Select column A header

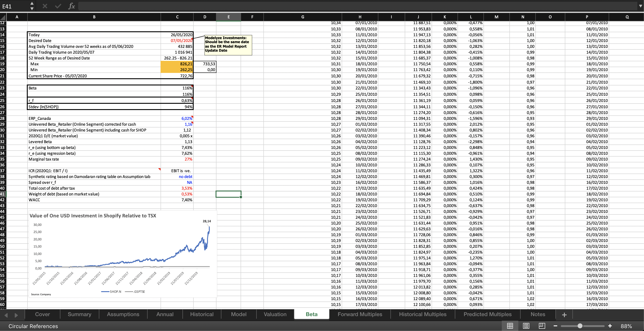click(17, 17)
